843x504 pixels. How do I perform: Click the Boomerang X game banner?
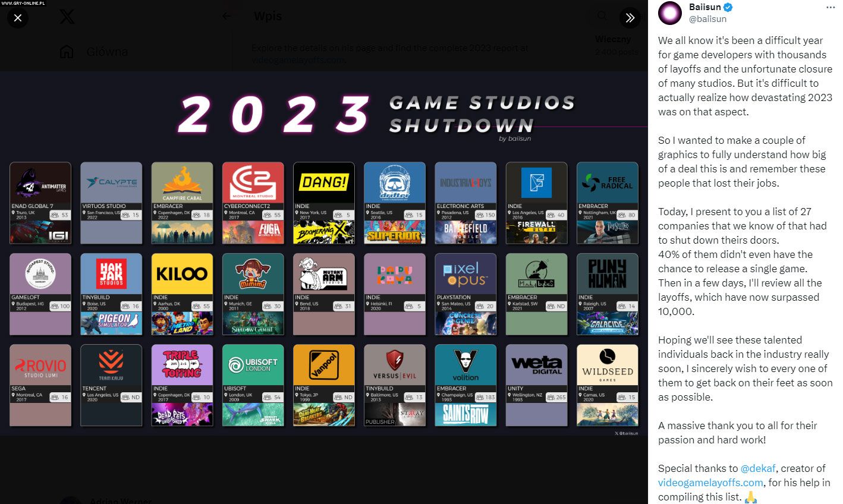coord(324,232)
